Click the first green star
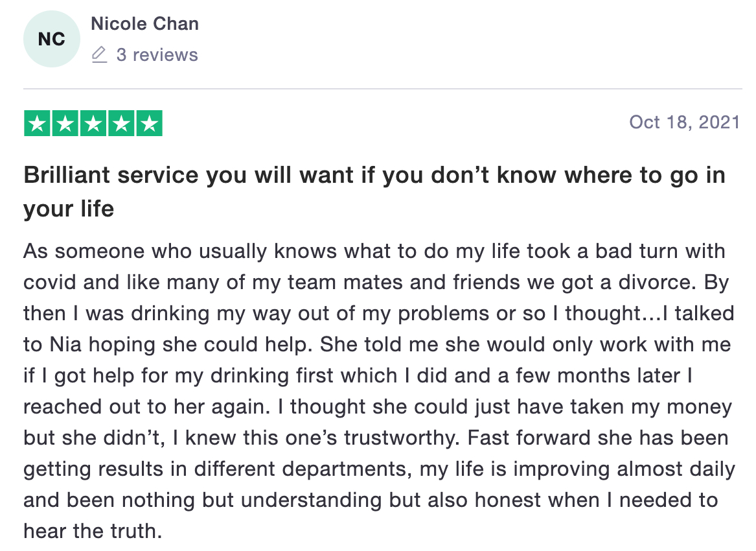 pos(37,124)
